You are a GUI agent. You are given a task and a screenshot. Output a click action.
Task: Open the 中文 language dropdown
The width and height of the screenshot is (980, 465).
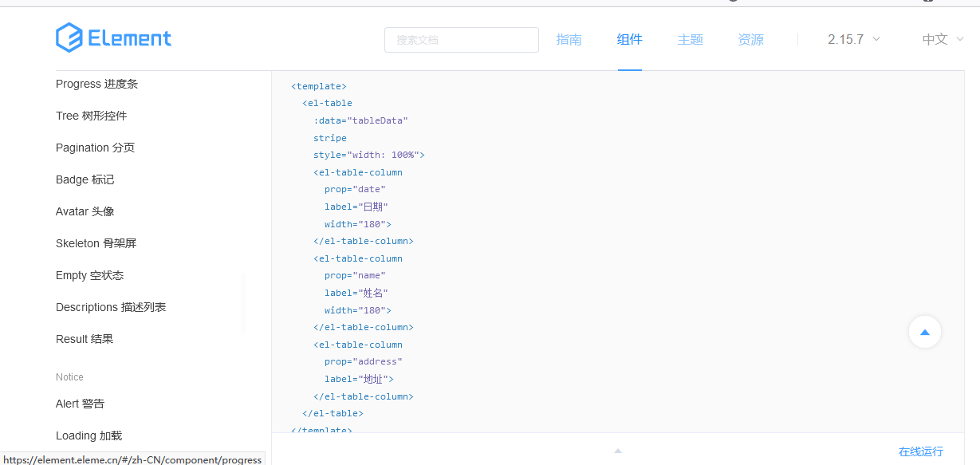943,40
